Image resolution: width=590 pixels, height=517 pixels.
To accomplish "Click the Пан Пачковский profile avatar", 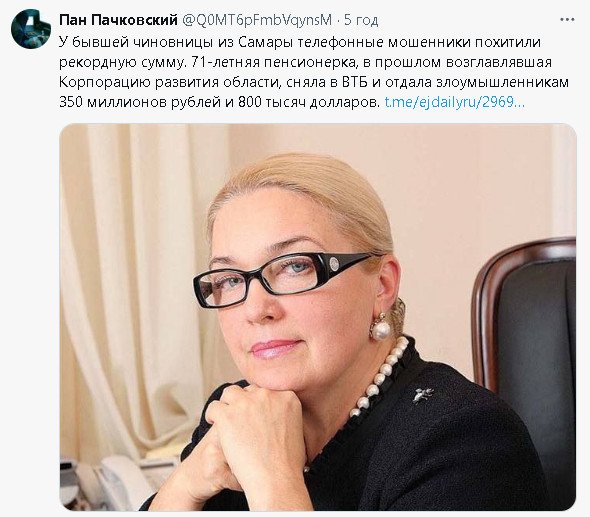I will tap(31, 29).
